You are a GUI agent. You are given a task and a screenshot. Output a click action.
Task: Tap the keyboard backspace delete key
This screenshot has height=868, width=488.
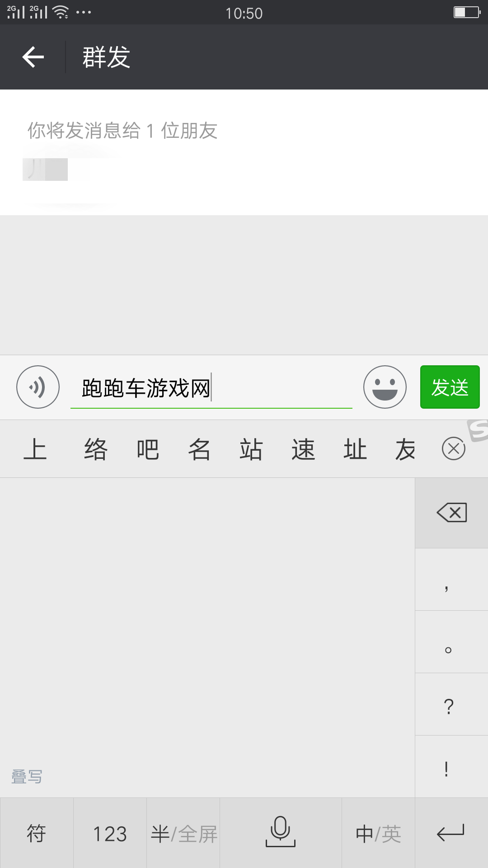(451, 513)
